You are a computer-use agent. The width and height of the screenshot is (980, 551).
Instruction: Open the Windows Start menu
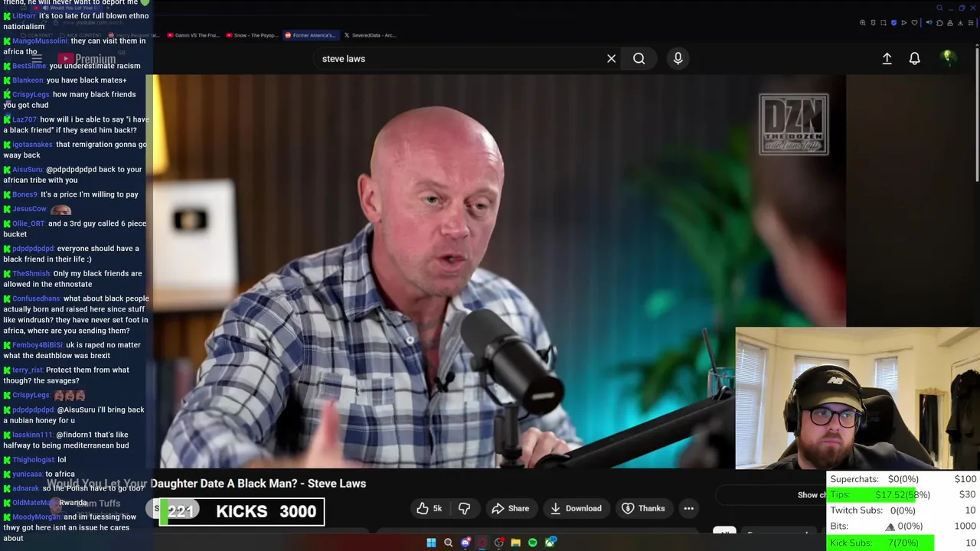click(431, 543)
